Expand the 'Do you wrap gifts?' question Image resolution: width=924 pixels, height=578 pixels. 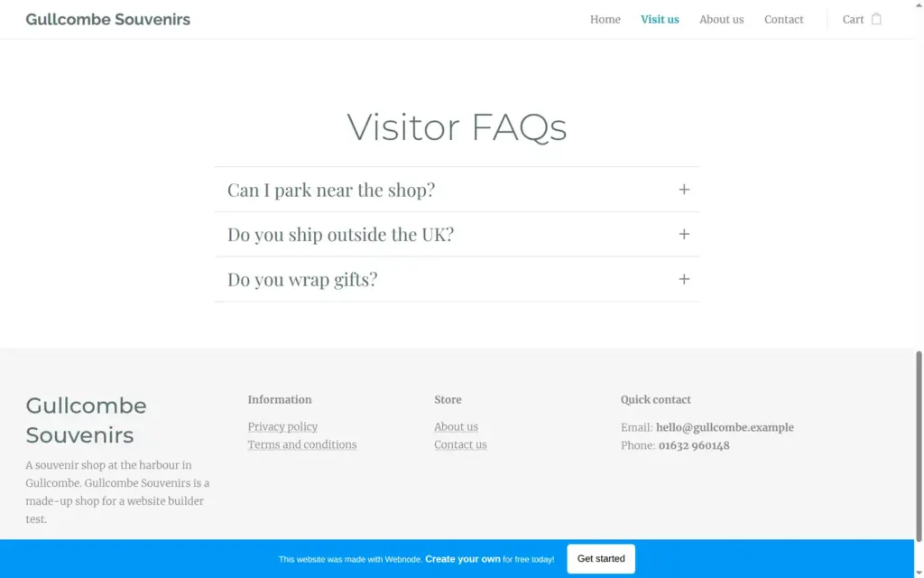tap(457, 279)
